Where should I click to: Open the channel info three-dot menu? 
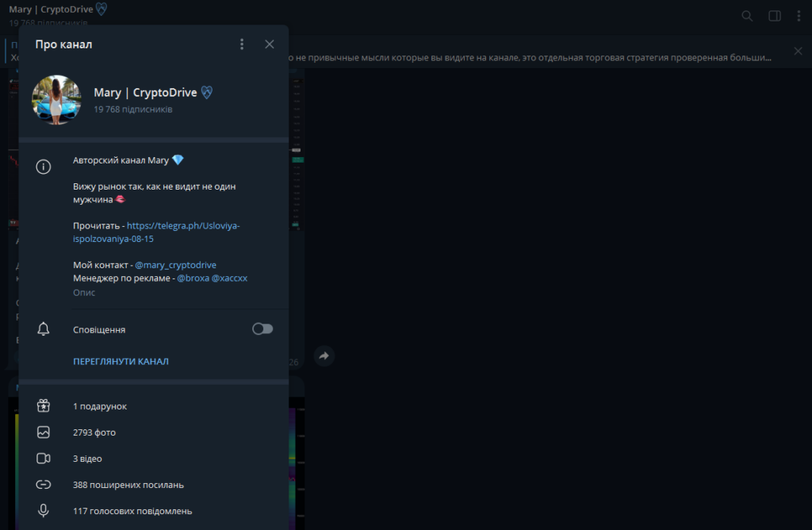point(242,44)
